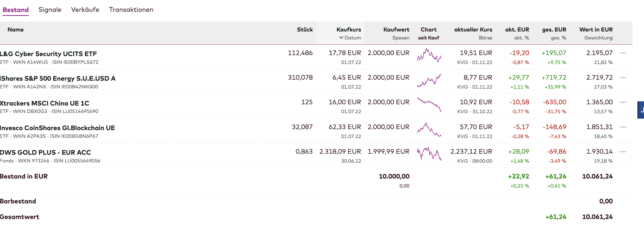The height and width of the screenshot is (229, 644).
Task: Switch to the Verkäufe tab
Action: point(85,10)
